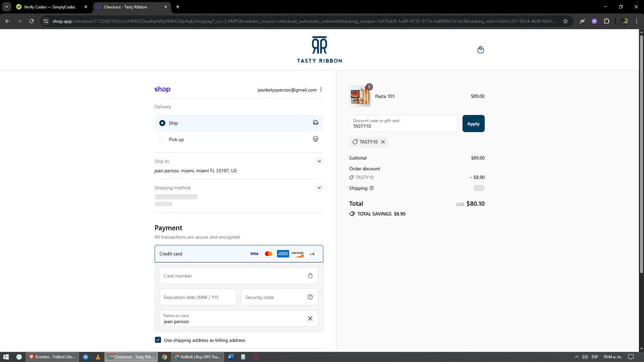Open WhatsApp from the taskbar
The width and height of the screenshot is (644, 362).
pyautogui.click(x=19, y=357)
